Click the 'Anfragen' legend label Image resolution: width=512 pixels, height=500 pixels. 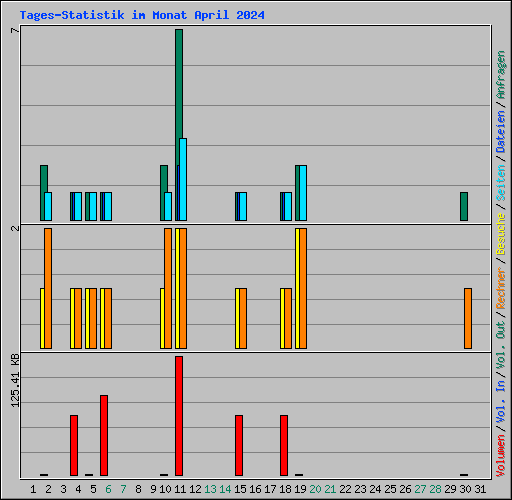click(x=501, y=75)
